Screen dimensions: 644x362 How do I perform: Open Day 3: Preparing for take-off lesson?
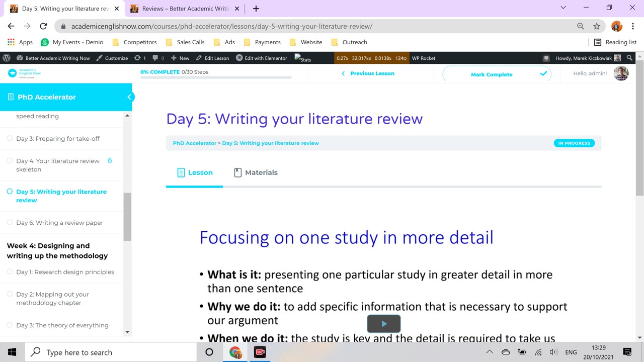tap(58, 139)
